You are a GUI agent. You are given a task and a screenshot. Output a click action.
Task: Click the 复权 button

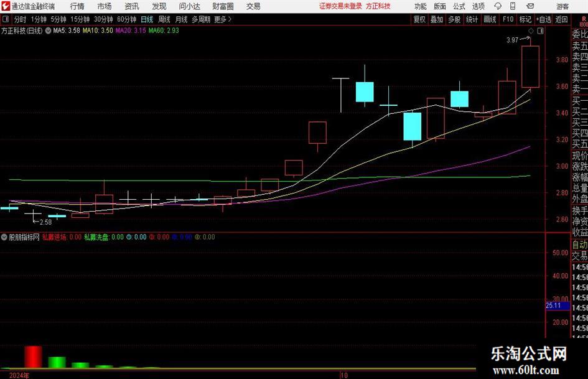[x=419, y=19]
